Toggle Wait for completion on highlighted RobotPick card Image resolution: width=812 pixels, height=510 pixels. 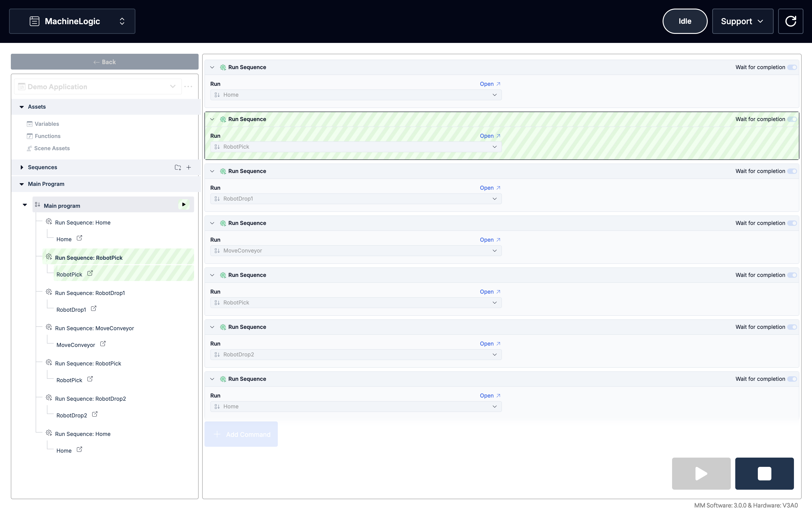point(792,119)
